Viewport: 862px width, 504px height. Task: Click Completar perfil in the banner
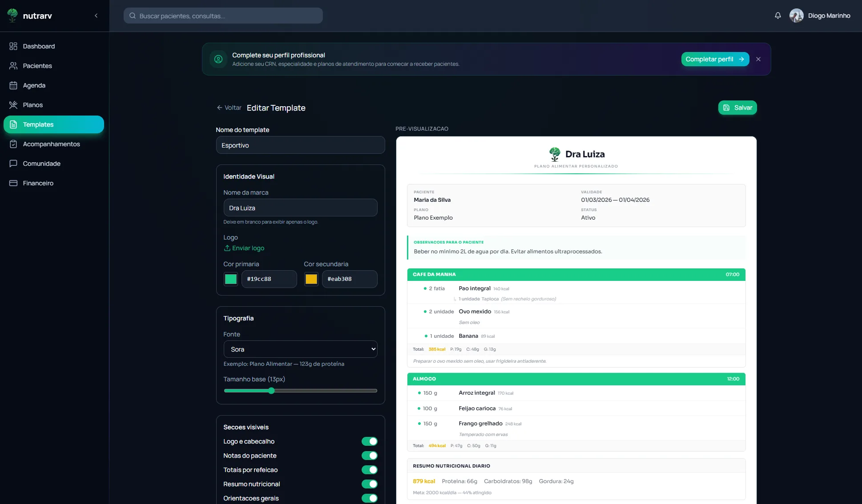714,59
